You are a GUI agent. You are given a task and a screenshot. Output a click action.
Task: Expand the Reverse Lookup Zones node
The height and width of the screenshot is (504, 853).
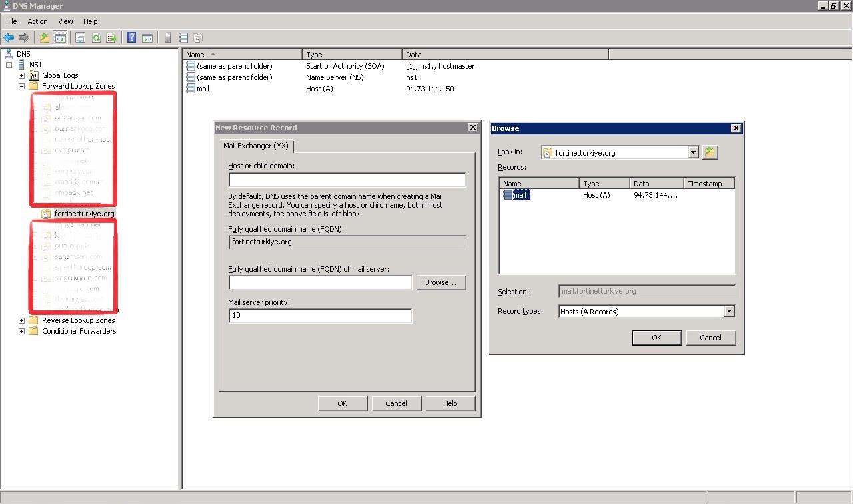coord(21,320)
